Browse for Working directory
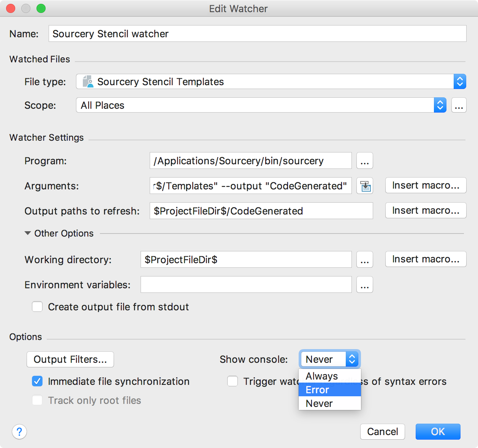The height and width of the screenshot is (448, 478). [364, 259]
